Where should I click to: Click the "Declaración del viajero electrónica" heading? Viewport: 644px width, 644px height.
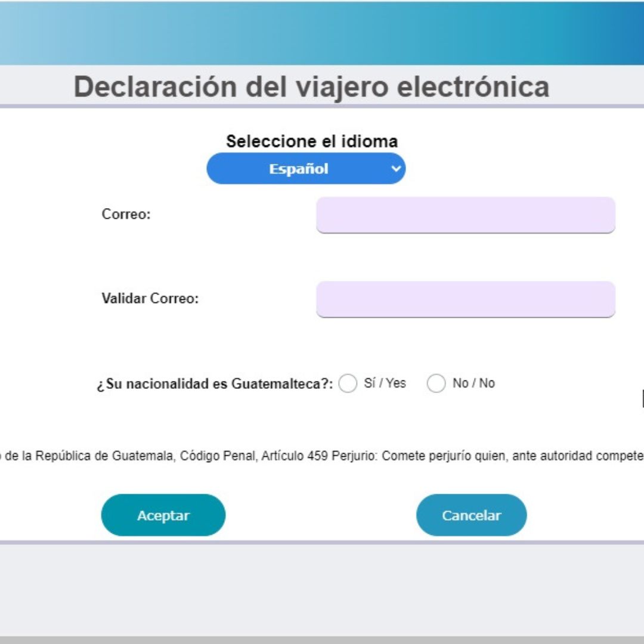tap(311, 87)
